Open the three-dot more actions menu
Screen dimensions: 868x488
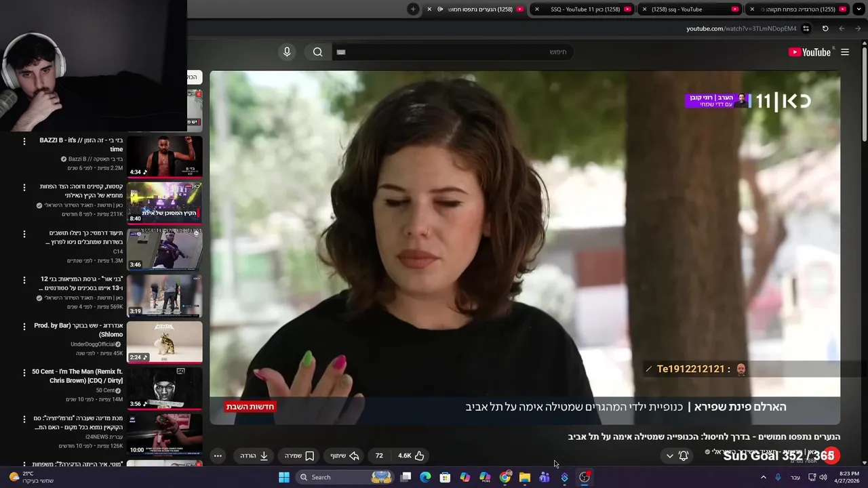[218, 455]
